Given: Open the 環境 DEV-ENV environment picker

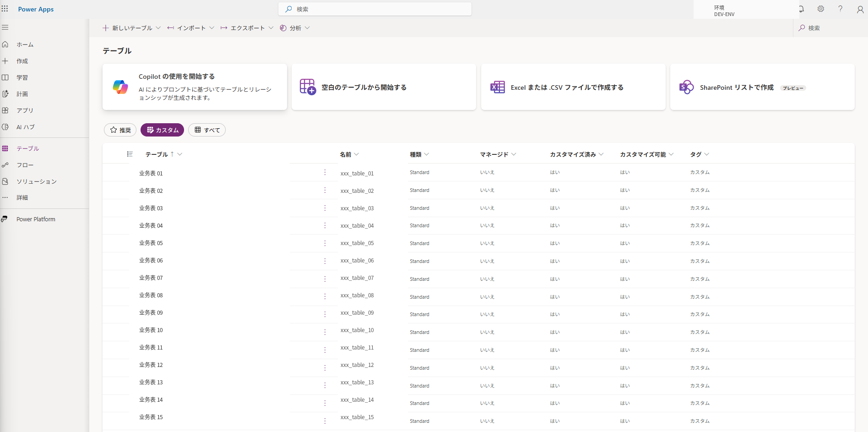Looking at the screenshot, I should click(746, 11).
